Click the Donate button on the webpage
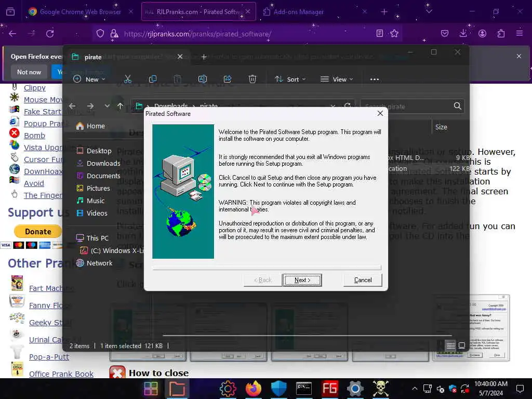Image resolution: width=532 pixels, height=399 pixels. pos(38,232)
